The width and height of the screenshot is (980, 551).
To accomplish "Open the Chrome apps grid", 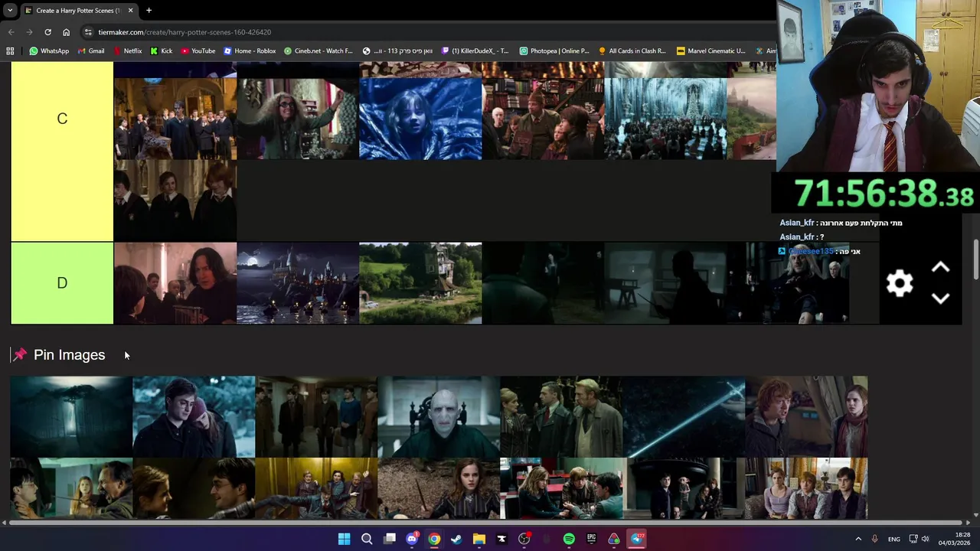I will coord(10,51).
